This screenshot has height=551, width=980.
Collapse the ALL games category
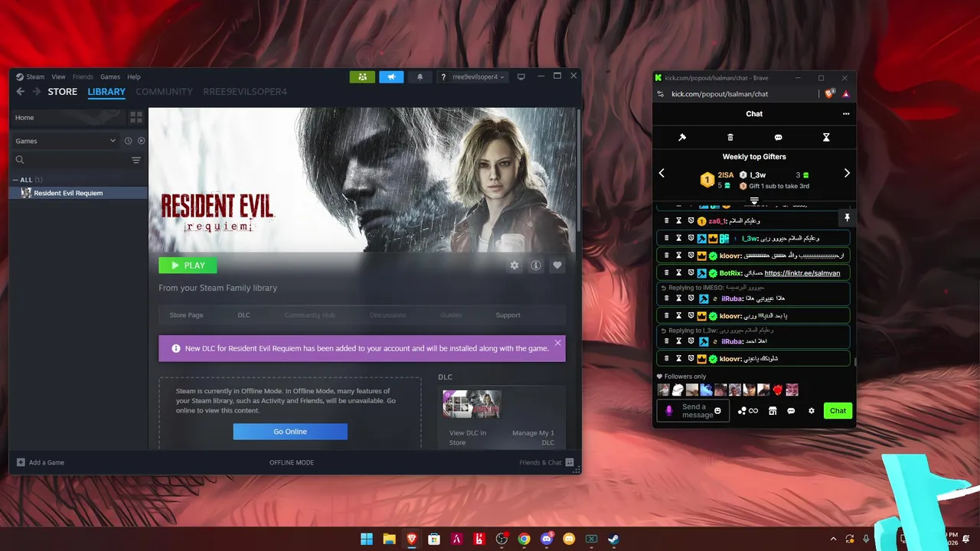point(16,180)
